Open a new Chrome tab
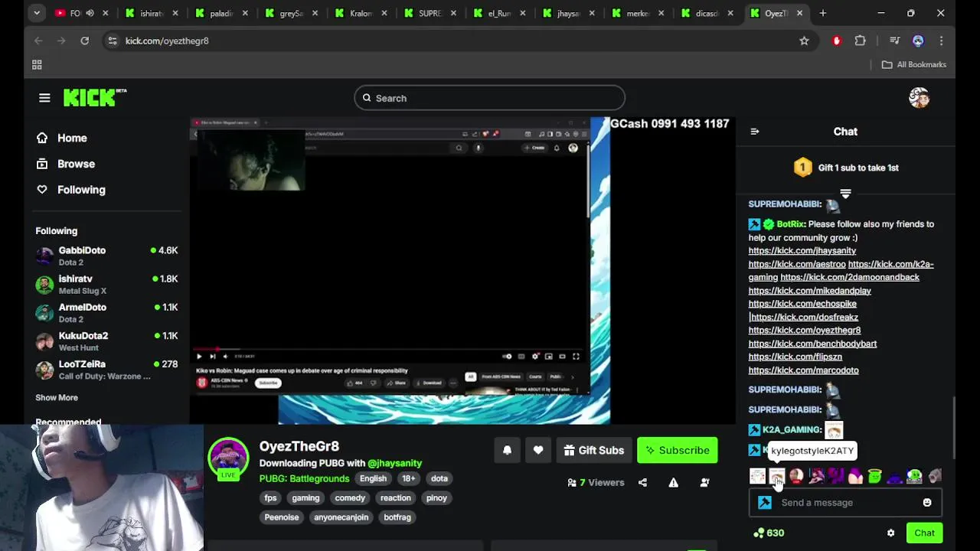980x551 pixels. (822, 13)
